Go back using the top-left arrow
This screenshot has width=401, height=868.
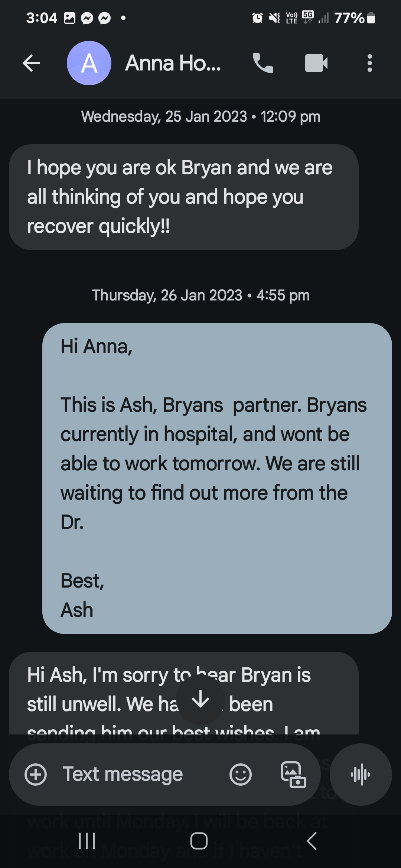pyautogui.click(x=32, y=63)
